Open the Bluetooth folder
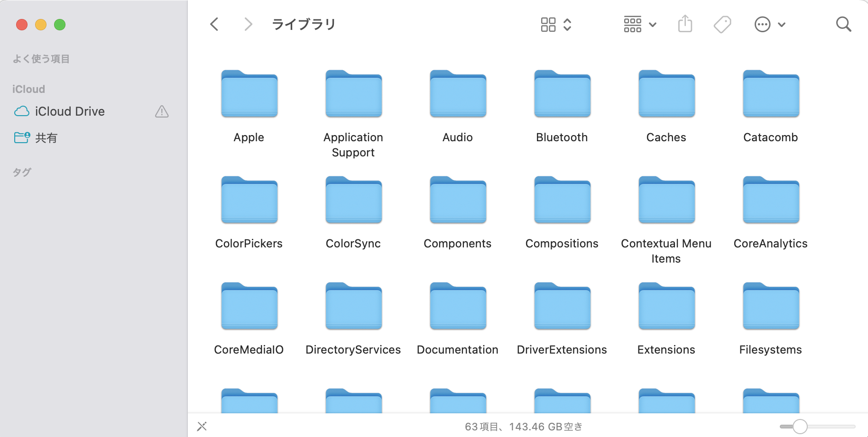Image resolution: width=868 pixels, height=437 pixels. 562,94
